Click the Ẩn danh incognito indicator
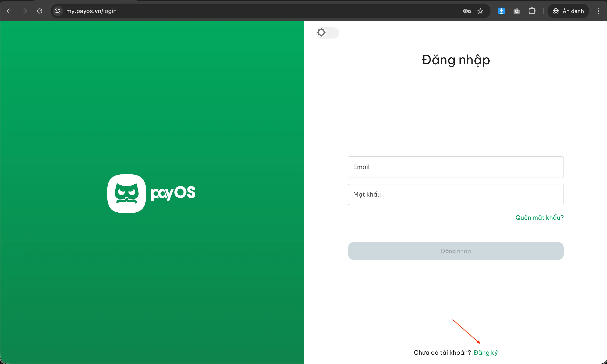 (568, 11)
